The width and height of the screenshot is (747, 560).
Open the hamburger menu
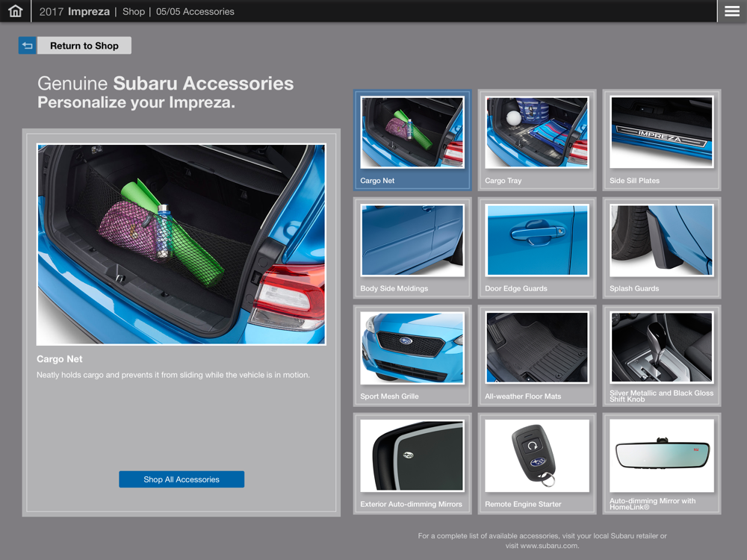click(732, 11)
